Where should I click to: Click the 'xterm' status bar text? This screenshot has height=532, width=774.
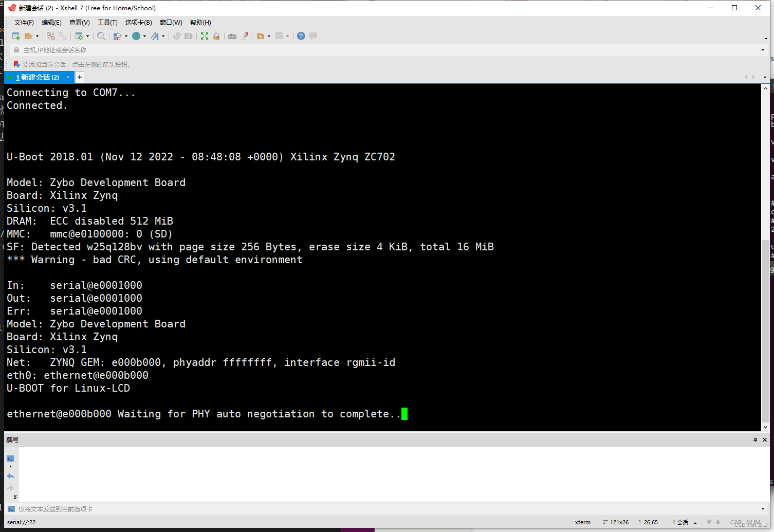pos(583,522)
